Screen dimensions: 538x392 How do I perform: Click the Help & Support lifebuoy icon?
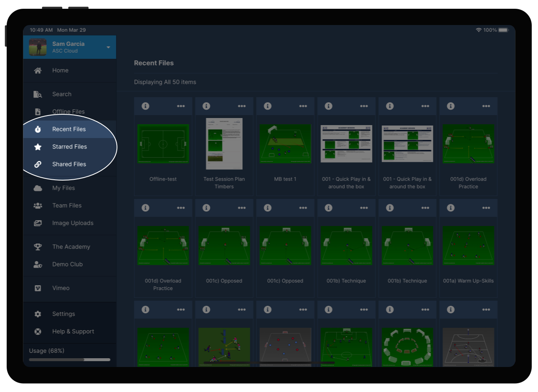coord(38,332)
